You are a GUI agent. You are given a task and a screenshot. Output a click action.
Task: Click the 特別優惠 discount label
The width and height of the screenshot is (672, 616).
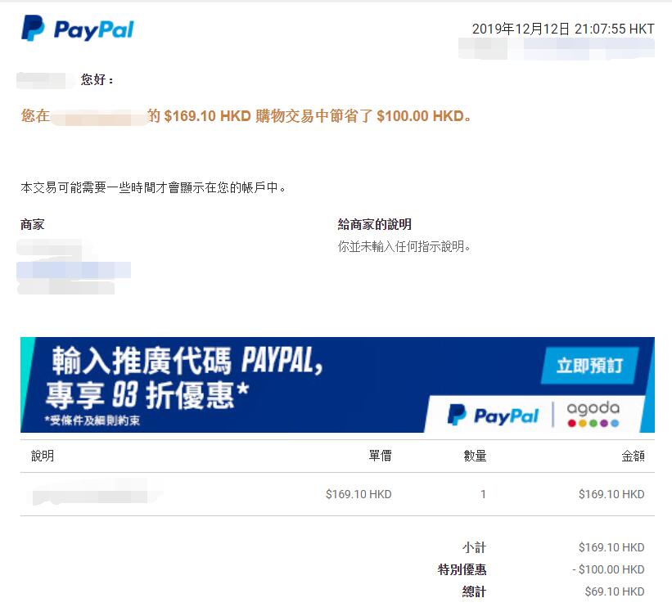(462, 569)
